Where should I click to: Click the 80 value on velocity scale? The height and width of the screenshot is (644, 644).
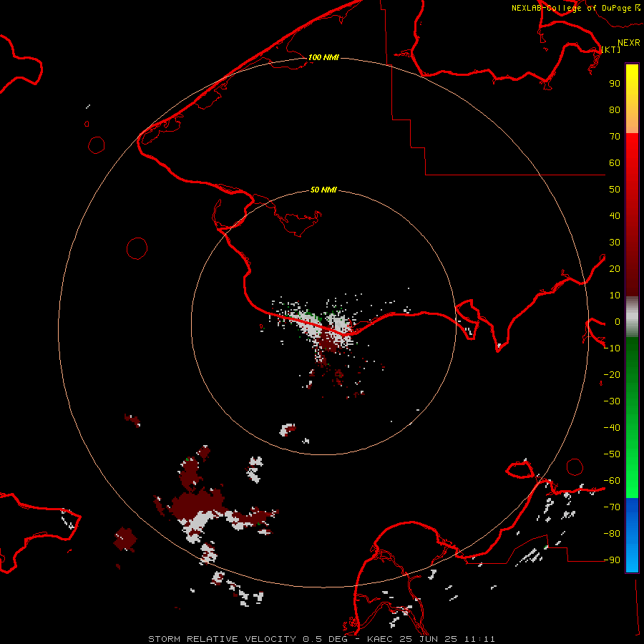click(x=615, y=109)
